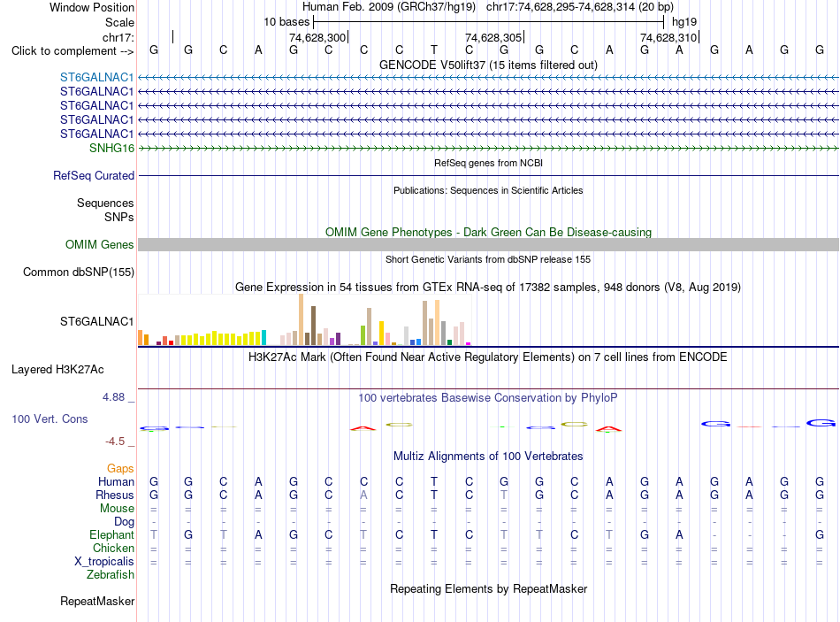Click the OMIM Genes track label
The width and height of the screenshot is (840, 622).
(99, 244)
